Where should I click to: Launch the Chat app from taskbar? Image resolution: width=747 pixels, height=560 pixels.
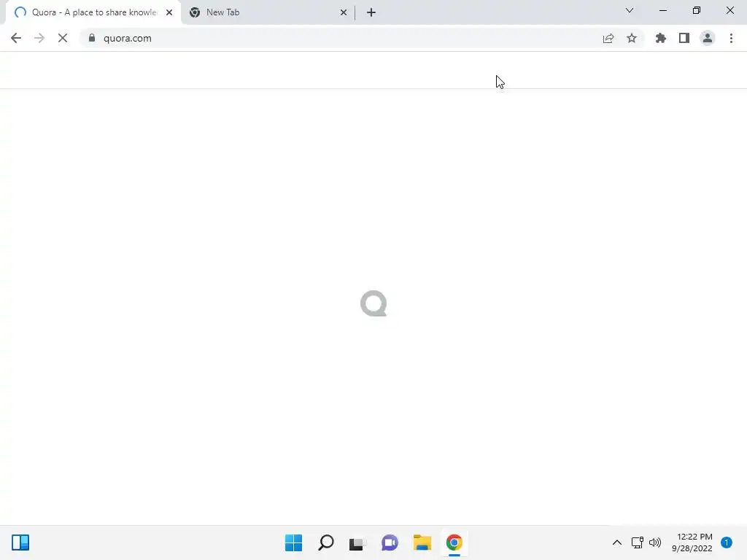(x=390, y=542)
